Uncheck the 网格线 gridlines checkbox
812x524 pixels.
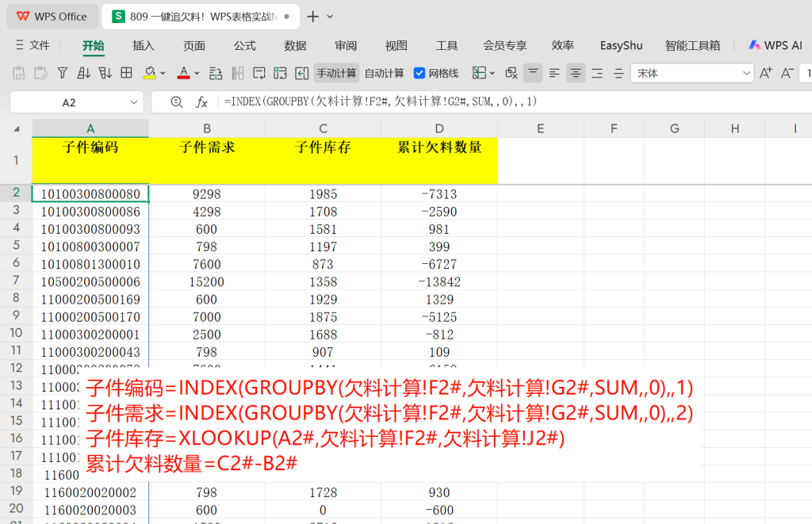(x=419, y=73)
